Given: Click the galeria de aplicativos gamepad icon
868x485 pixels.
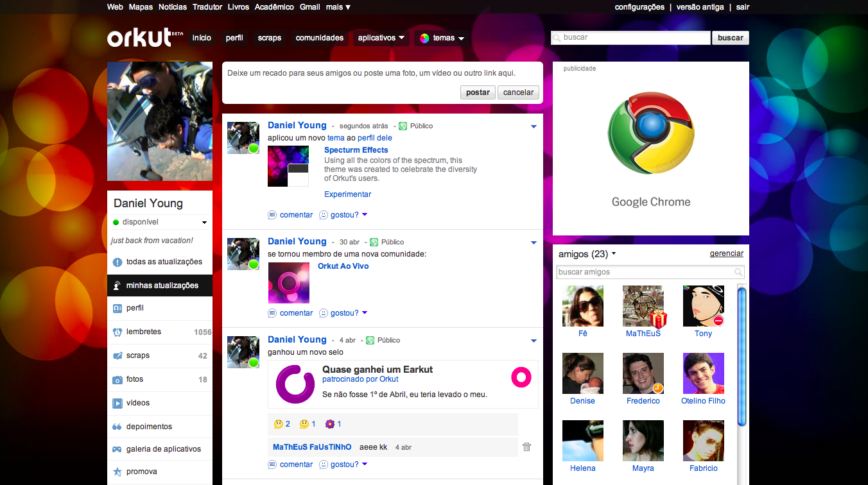Looking at the screenshot, I should point(117,450).
